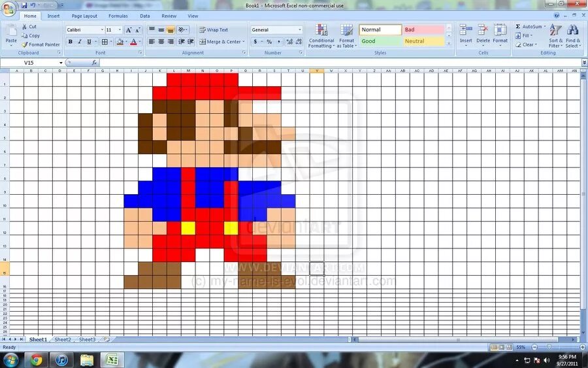
Task: Apply Percent Style format
Action: (269, 42)
